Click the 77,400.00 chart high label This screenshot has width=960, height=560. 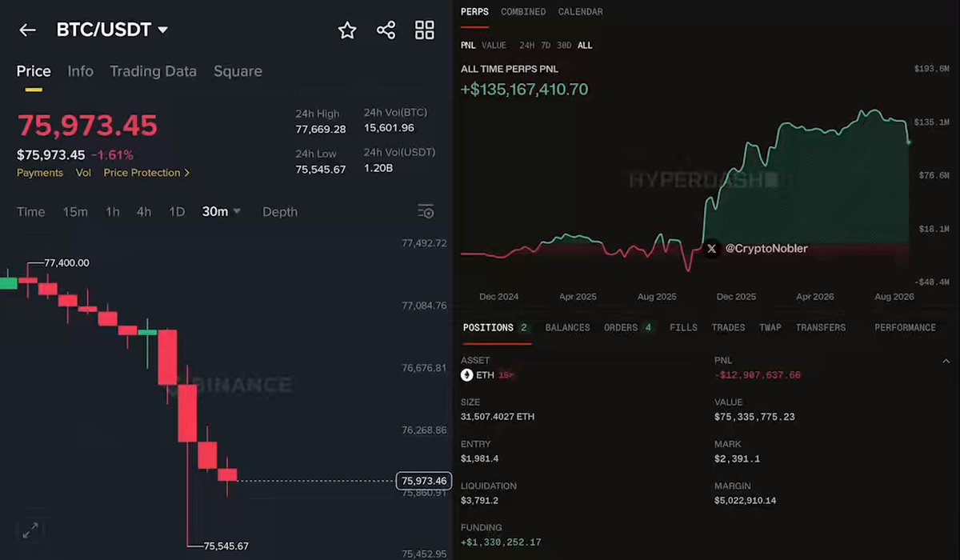[66, 262]
